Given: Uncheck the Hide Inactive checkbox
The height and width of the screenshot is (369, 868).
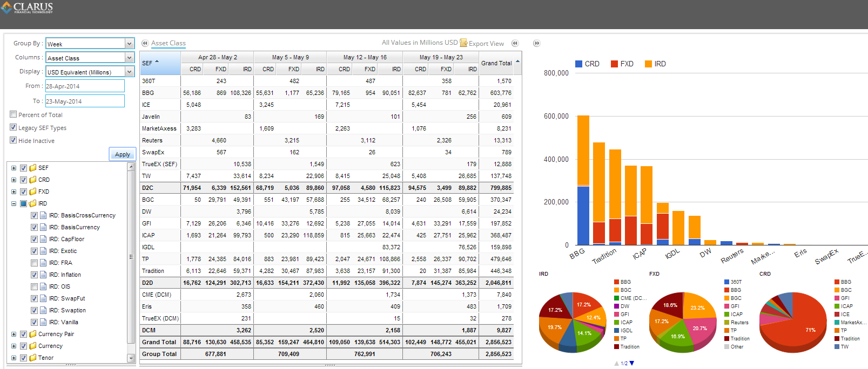Looking at the screenshot, I should point(14,140).
